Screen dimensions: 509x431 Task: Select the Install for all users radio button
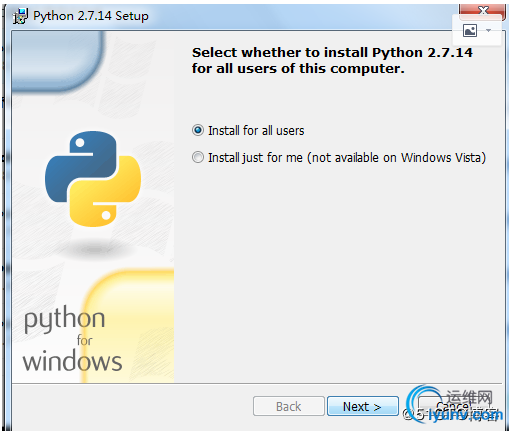click(198, 130)
